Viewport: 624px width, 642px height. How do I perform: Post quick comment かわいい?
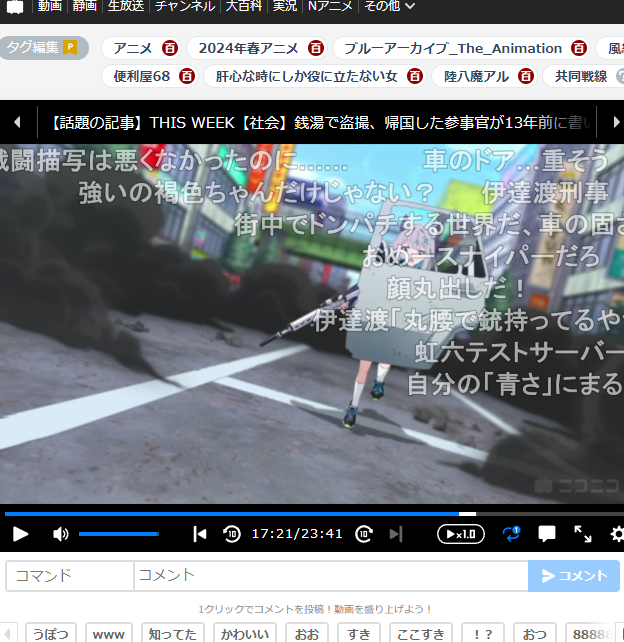(x=245, y=634)
